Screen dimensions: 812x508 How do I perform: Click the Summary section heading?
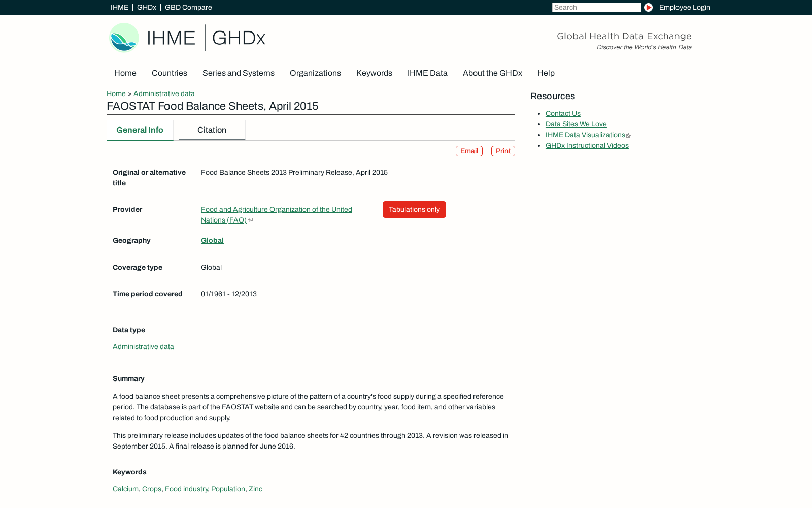(x=128, y=379)
